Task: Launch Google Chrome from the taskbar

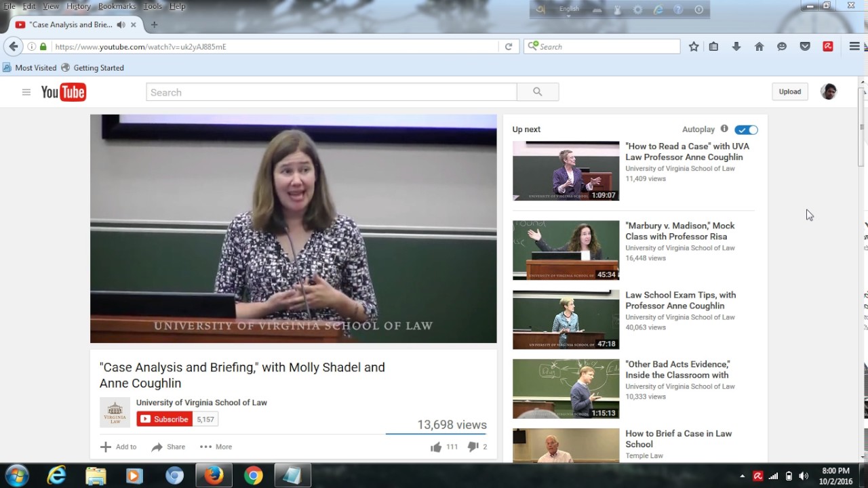Action: coord(254,476)
